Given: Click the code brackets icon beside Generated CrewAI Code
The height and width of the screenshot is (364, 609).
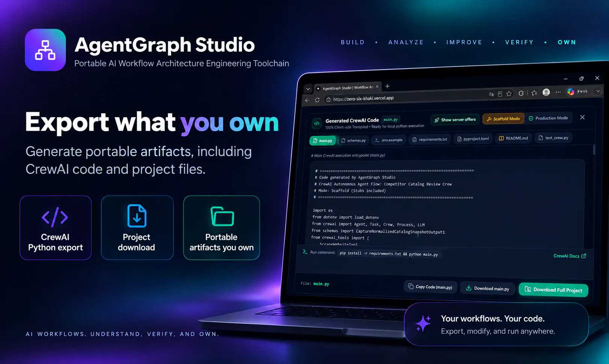Looking at the screenshot, I should (x=317, y=123).
